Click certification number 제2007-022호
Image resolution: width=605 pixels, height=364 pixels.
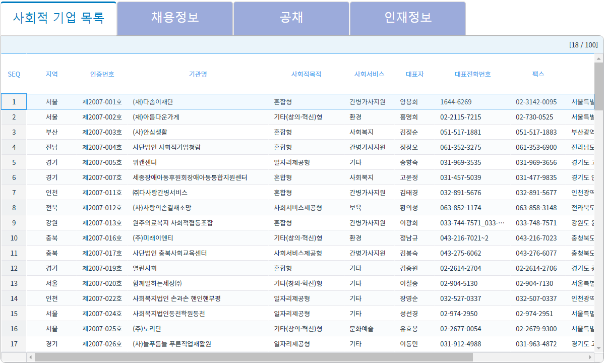102,298
